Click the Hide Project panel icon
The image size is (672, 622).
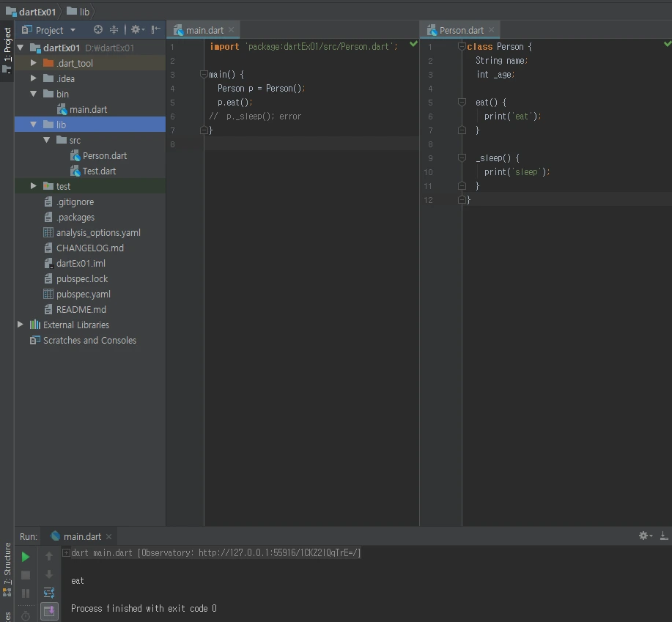[x=156, y=30]
